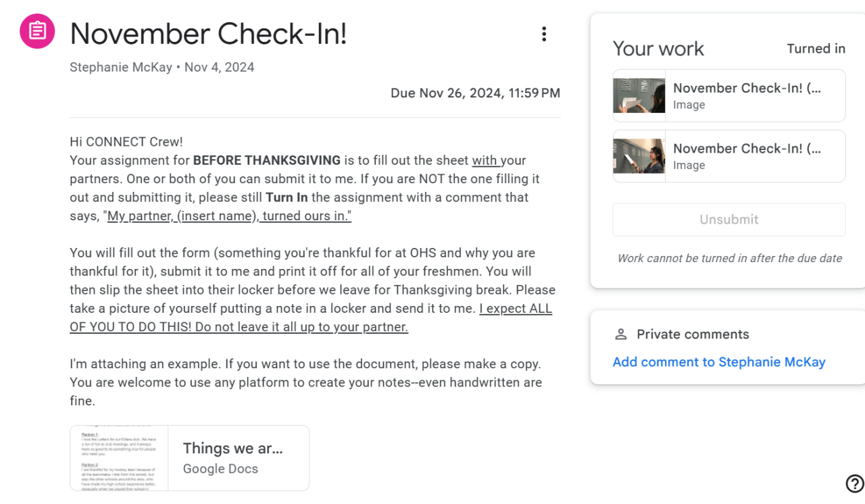Click the person icon beside Private comments
The width and height of the screenshot is (865, 504).
pyautogui.click(x=620, y=334)
